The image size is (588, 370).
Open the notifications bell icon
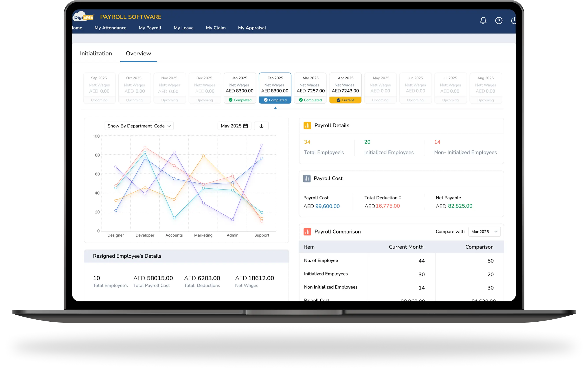[x=483, y=20]
